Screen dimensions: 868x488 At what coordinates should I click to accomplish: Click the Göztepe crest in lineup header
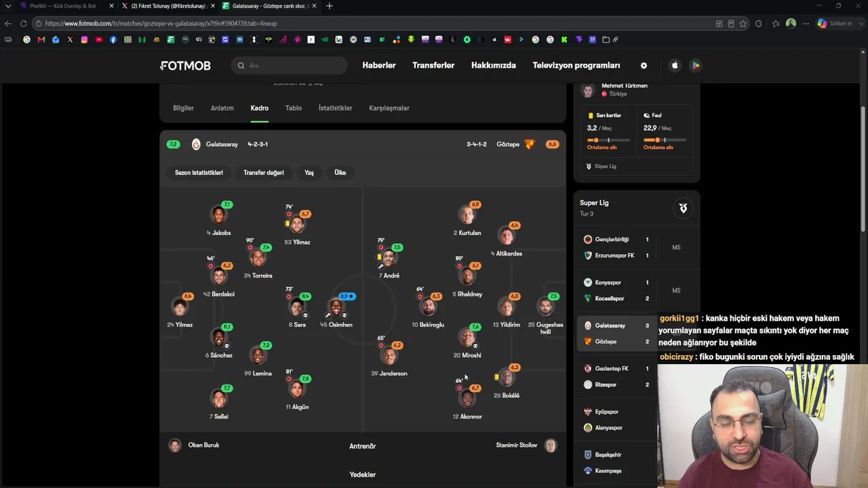click(530, 144)
